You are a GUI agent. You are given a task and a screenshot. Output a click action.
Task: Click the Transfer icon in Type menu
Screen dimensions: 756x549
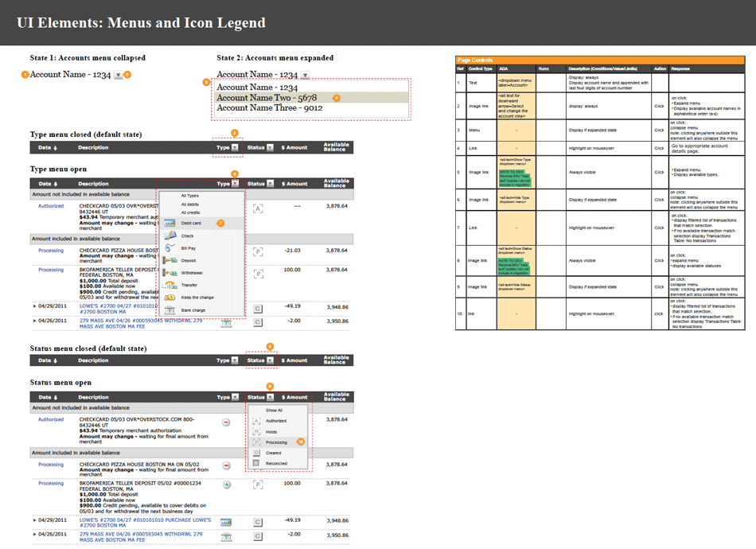coord(170,285)
